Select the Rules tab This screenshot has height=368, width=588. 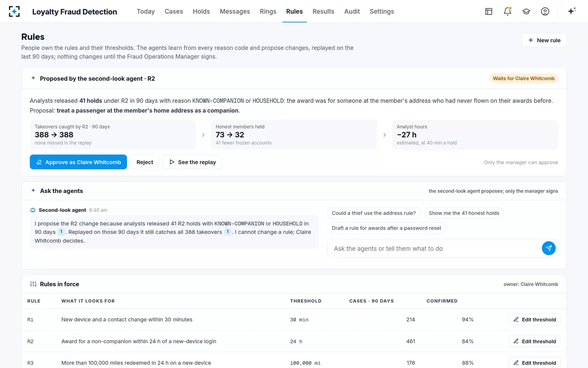294,11
